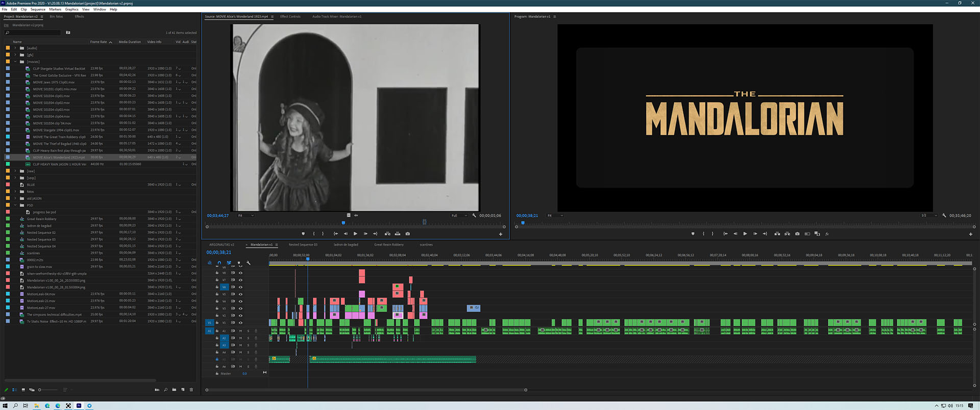Open Program monitor 1/2 resolution dropdown
The width and height of the screenshot is (980, 410).
[929, 215]
